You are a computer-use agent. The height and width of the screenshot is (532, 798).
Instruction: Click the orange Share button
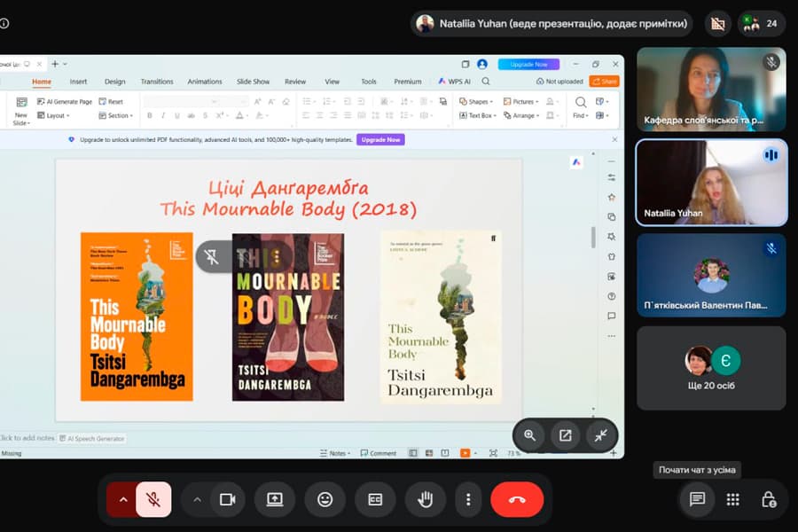(x=604, y=82)
